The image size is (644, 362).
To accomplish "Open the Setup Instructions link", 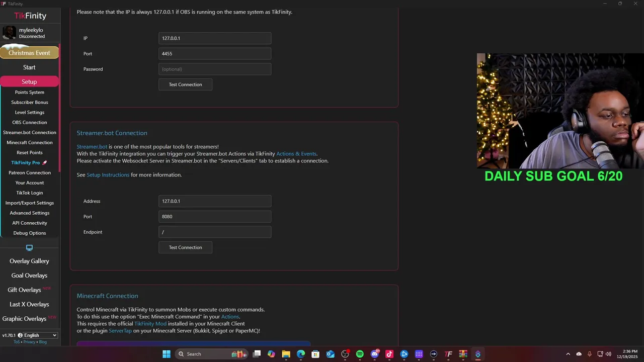I will click(x=108, y=175).
